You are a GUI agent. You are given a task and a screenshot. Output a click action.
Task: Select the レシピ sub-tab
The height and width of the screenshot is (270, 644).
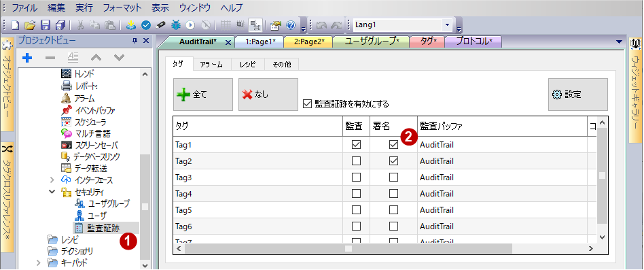coord(247,65)
